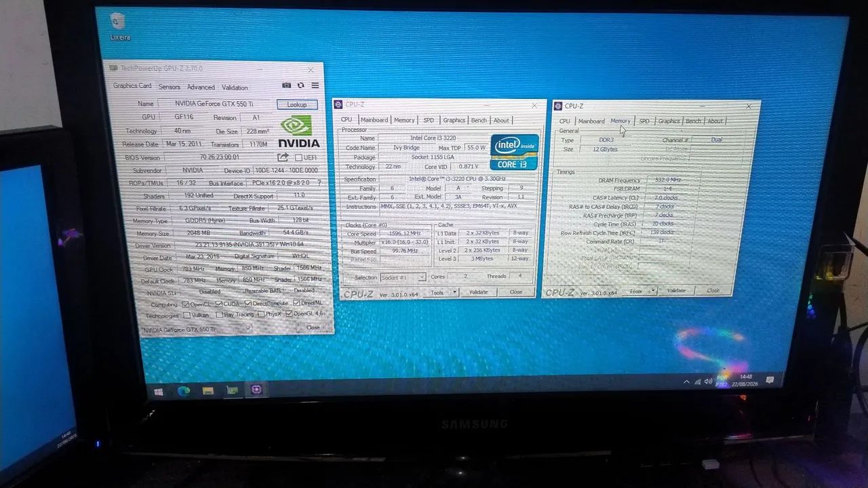The image size is (868, 488).
Task: Click the Lookup button in GPU-Z
Action: (x=297, y=104)
